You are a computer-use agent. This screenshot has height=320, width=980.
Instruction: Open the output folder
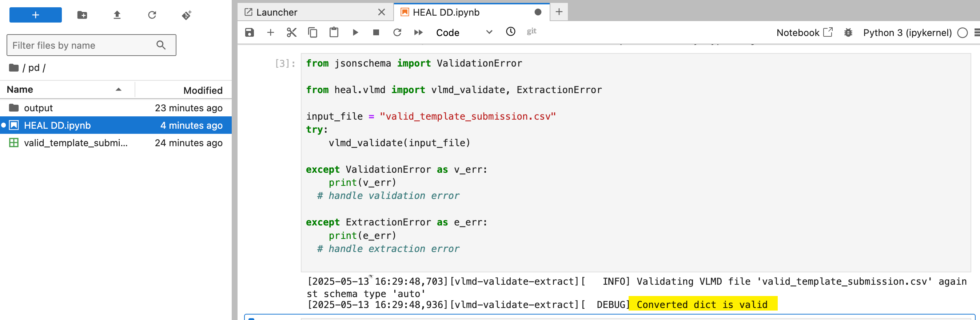coord(116,108)
